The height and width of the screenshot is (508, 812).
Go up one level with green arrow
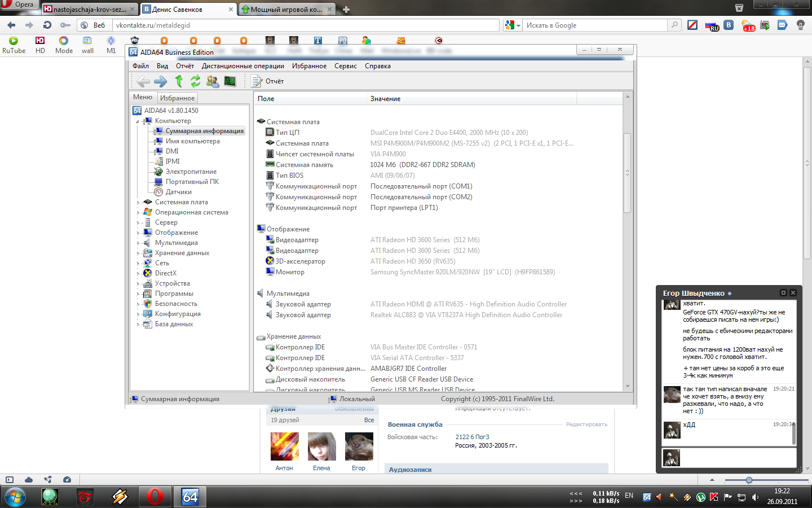179,81
